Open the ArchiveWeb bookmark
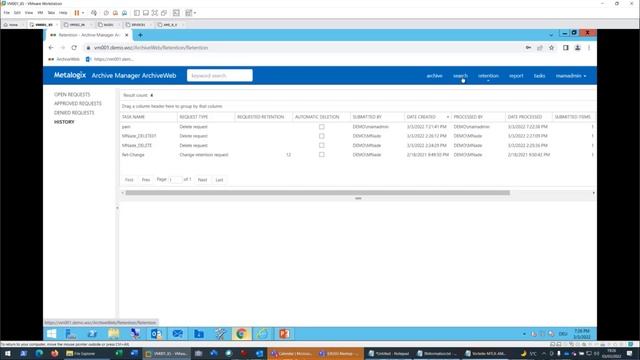Screen dimensions: 640x360 (64, 59)
